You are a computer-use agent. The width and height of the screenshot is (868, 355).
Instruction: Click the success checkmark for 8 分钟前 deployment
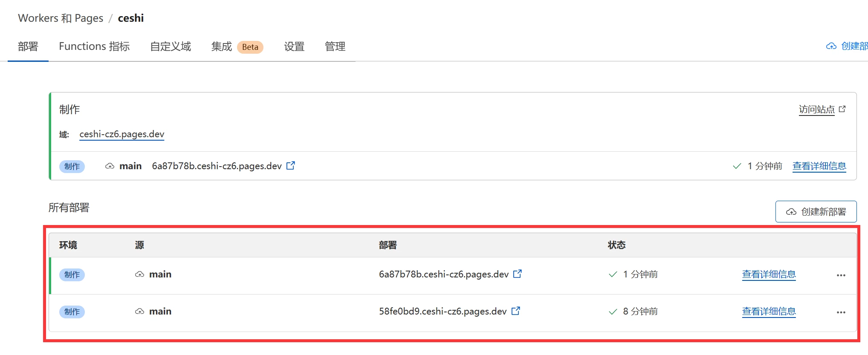[x=613, y=312]
